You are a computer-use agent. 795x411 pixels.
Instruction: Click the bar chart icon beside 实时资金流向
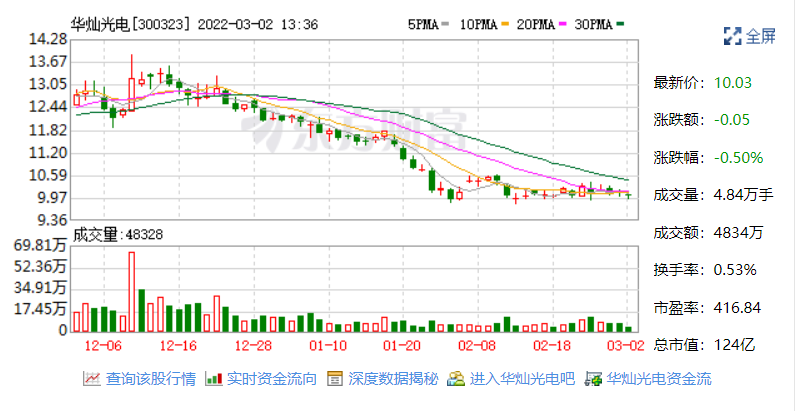(213, 379)
